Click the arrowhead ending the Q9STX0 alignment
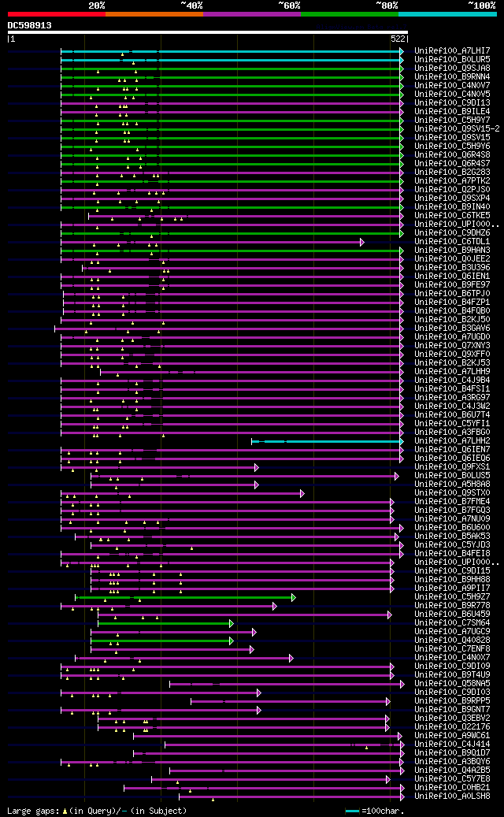Viewport: 504px width, 817px height. pyautogui.click(x=302, y=494)
